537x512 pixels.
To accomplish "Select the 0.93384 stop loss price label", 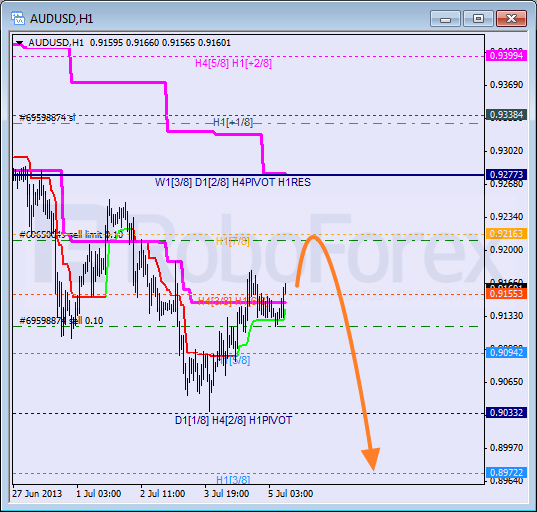I will pyautogui.click(x=506, y=115).
